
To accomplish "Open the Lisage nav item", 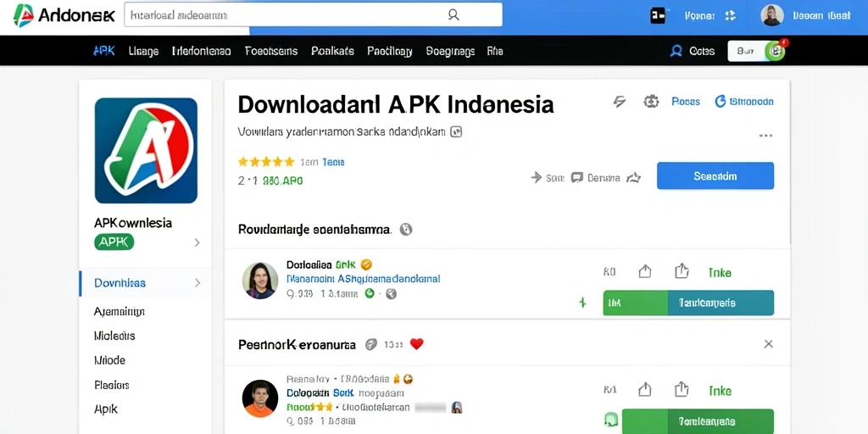I will coord(143,51).
